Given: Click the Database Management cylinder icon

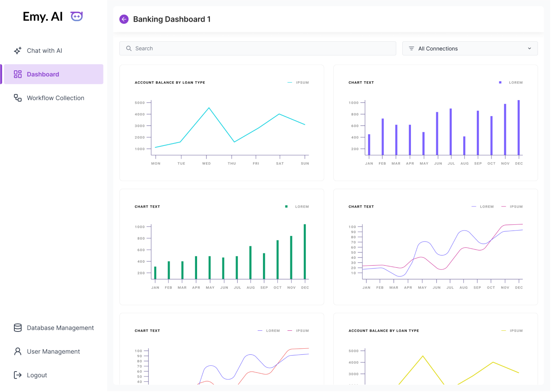Looking at the screenshot, I should coord(18,328).
